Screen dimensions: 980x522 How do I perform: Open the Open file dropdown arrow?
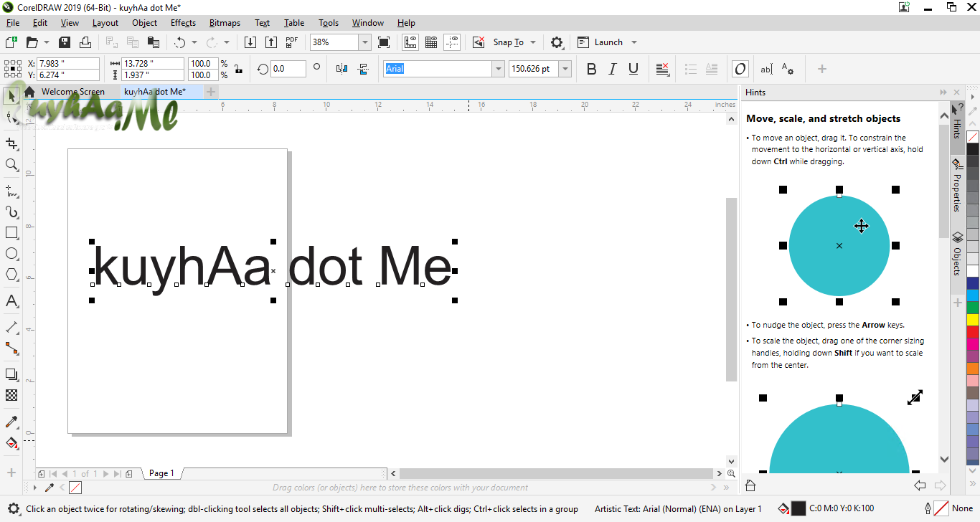[47, 42]
